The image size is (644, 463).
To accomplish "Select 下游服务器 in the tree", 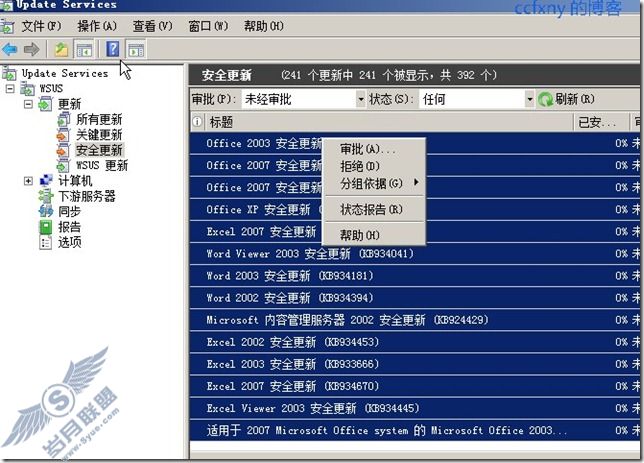I will (x=87, y=196).
